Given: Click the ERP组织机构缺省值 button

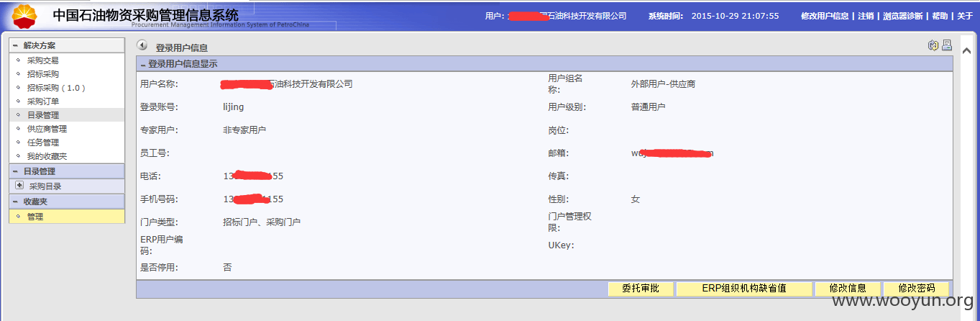Looking at the screenshot, I should (x=744, y=289).
